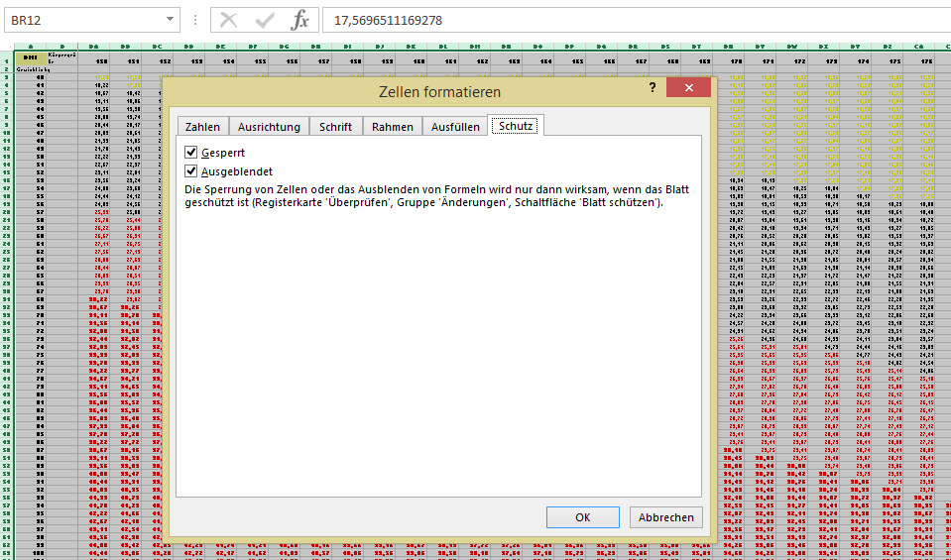Image resolution: width=951 pixels, height=560 pixels.
Task: Confirm the dialog with OK
Action: (583, 517)
